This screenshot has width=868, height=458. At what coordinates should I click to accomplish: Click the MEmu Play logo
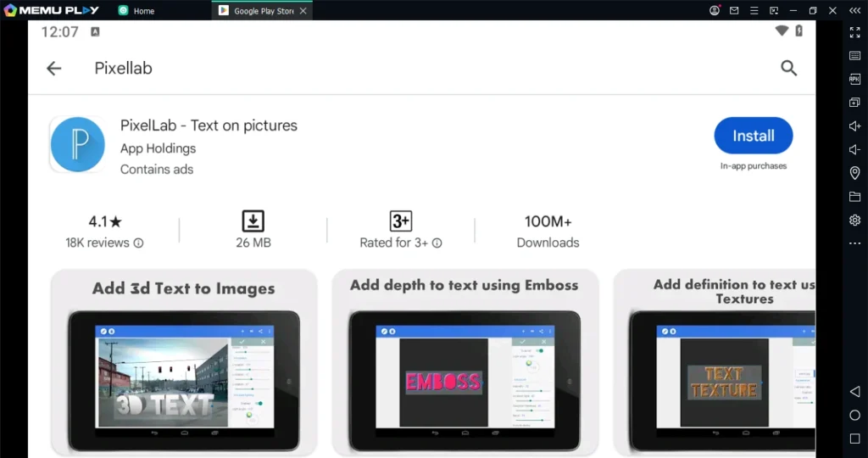pyautogui.click(x=52, y=10)
